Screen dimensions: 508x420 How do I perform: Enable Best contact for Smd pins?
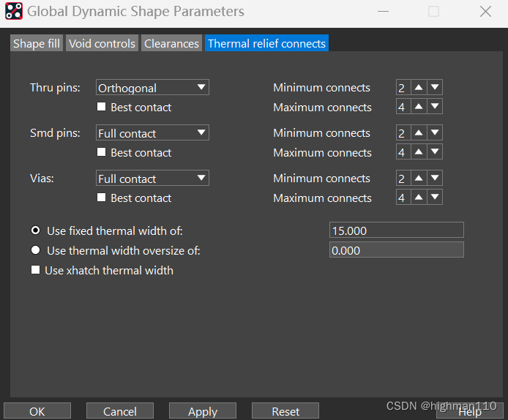102,153
